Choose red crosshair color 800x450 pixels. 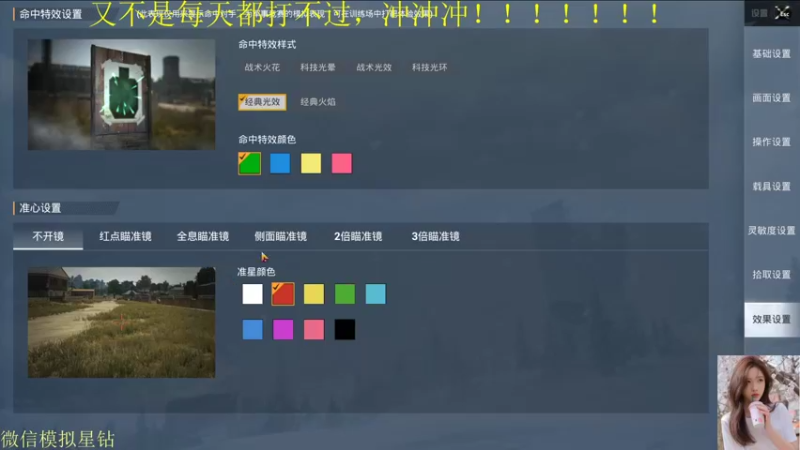(x=283, y=294)
